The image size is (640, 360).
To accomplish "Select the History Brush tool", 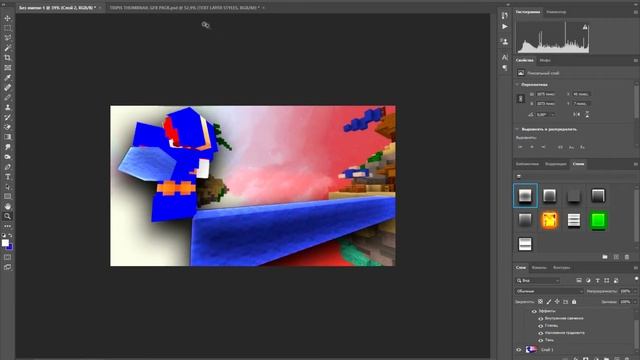I will pos(7,117).
